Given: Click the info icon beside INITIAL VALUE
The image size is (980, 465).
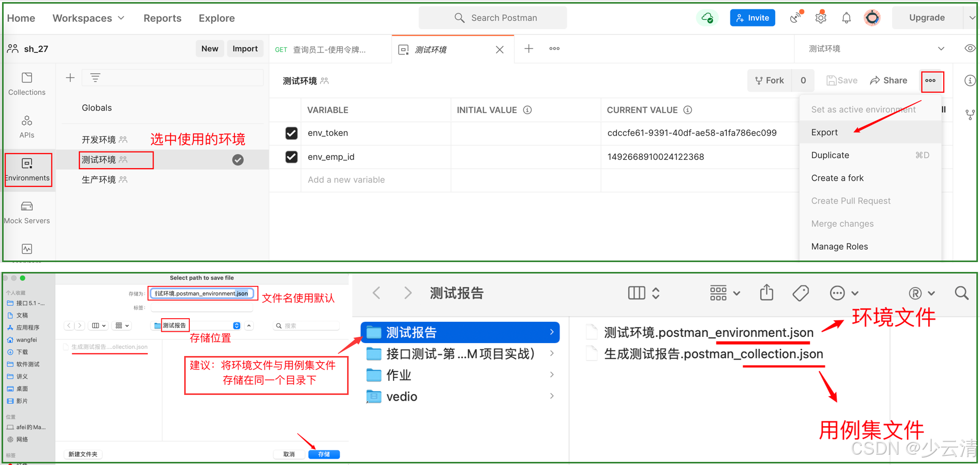Looking at the screenshot, I should (527, 110).
